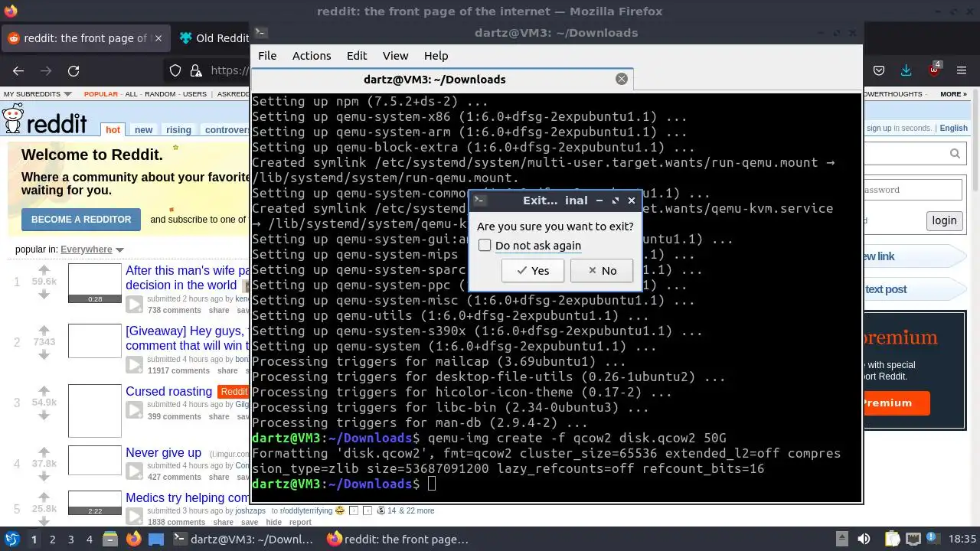This screenshot has width=980, height=551.
Task: Open the volume control in system tray
Action: click(864, 539)
